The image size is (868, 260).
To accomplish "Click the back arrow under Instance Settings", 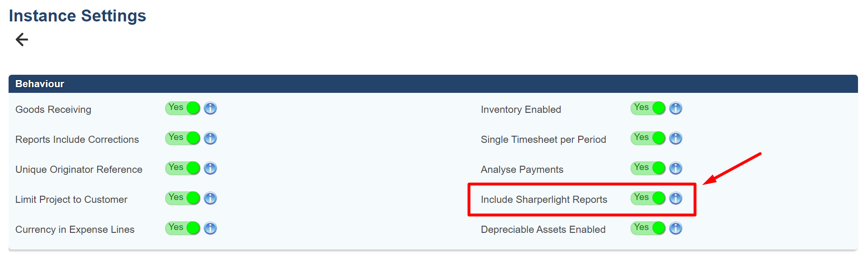I will (22, 40).
